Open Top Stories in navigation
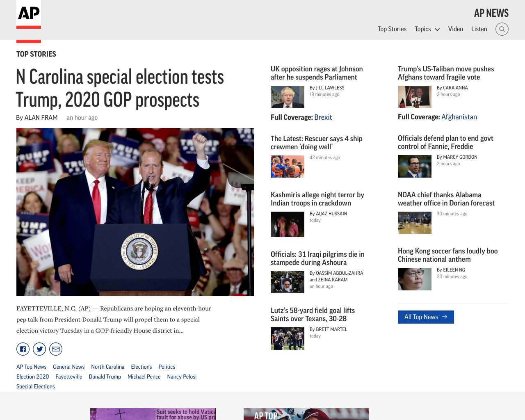This screenshot has height=420, width=525. pos(392,29)
